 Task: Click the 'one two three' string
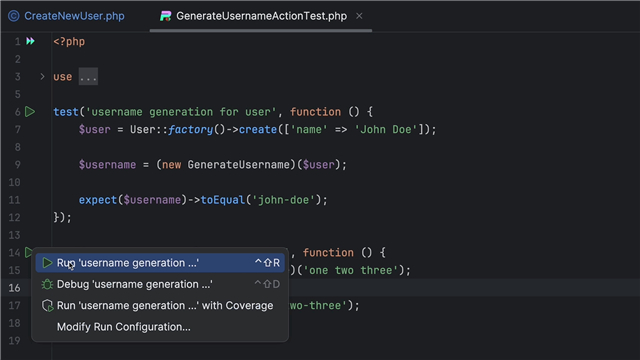tap(351, 270)
